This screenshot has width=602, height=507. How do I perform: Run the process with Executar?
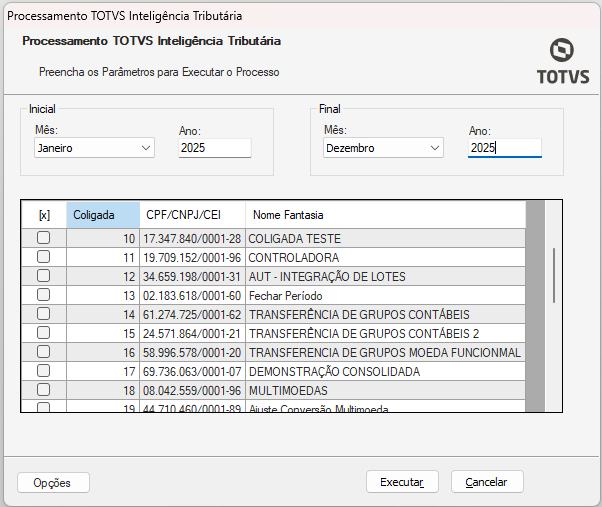click(402, 482)
